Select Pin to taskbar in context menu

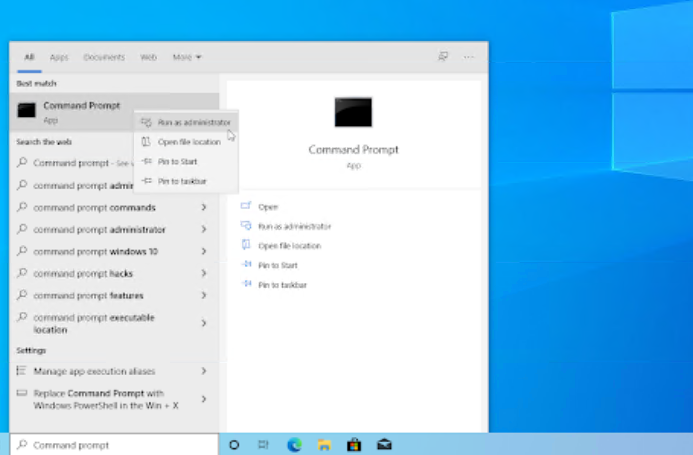(x=180, y=181)
